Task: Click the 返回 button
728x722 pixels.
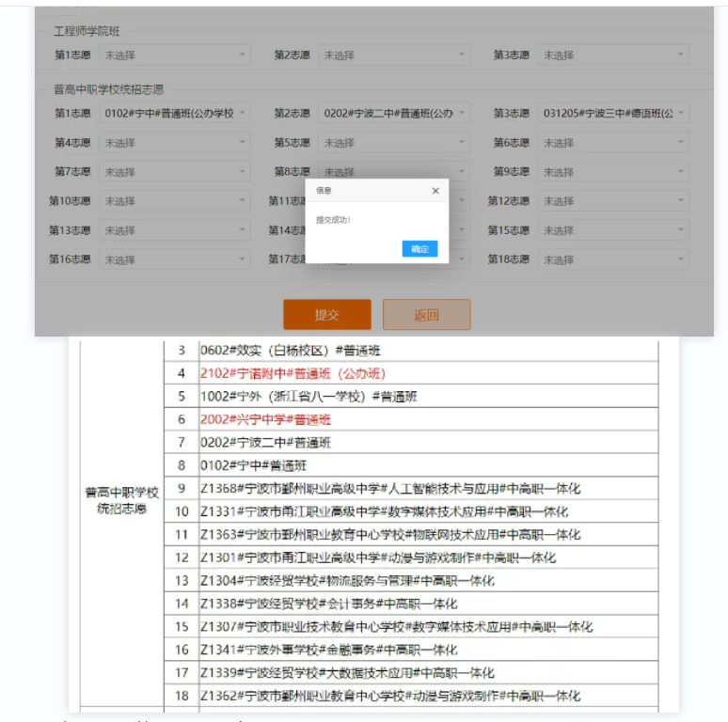Action: click(x=426, y=315)
